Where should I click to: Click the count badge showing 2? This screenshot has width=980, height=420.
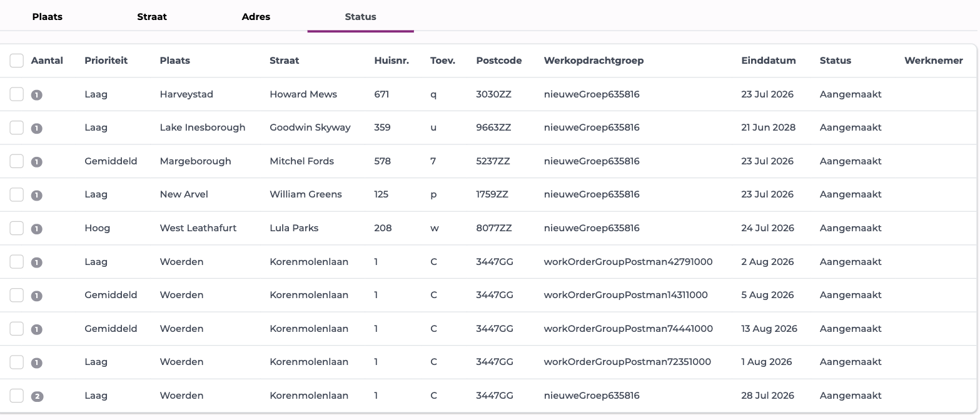pos(37,396)
